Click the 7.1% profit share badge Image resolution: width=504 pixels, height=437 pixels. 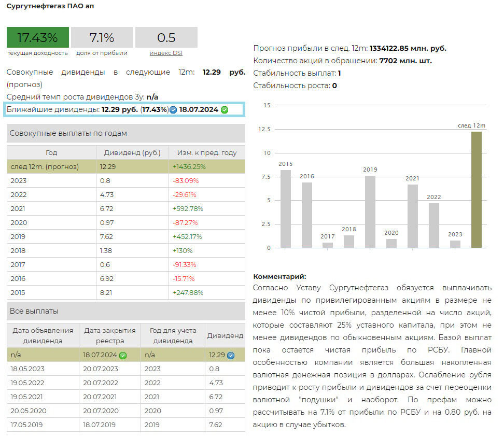pyautogui.click(x=102, y=37)
